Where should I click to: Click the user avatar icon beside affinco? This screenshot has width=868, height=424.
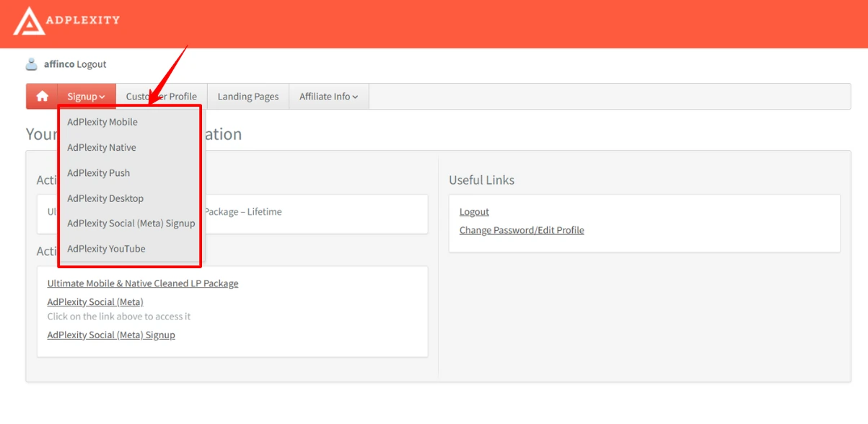[32, 64]
